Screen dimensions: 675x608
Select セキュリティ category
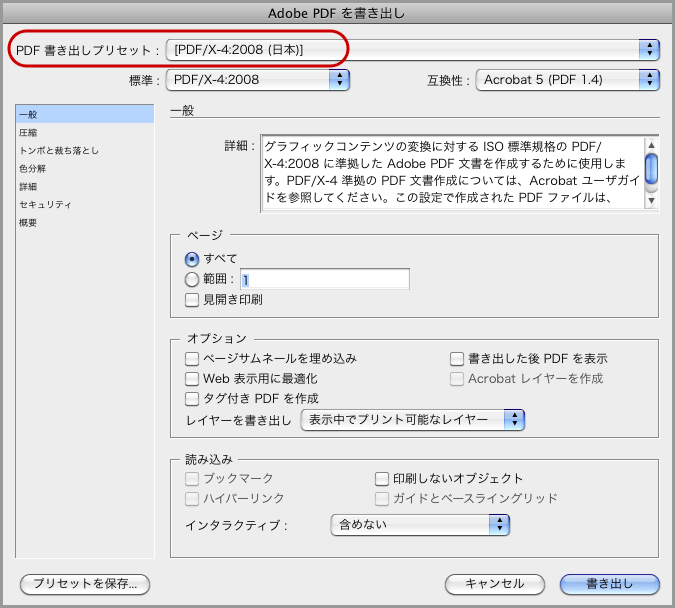pos(85,205)
